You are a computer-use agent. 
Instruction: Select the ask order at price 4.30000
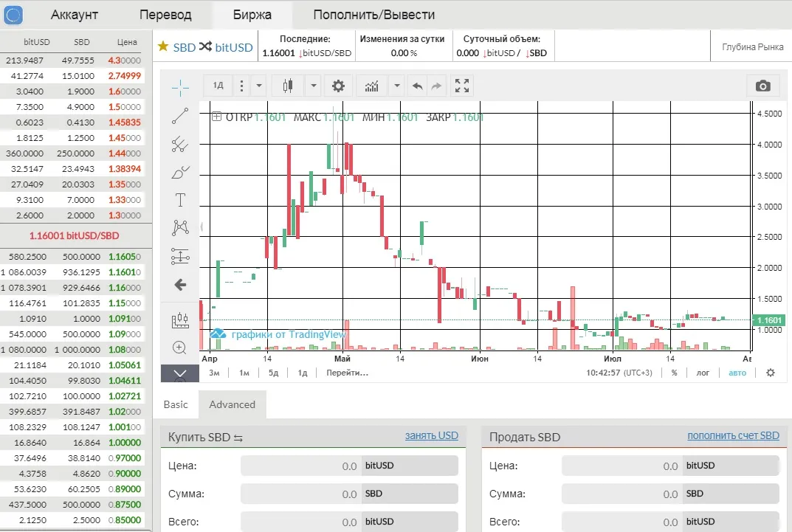click(73, 60)
